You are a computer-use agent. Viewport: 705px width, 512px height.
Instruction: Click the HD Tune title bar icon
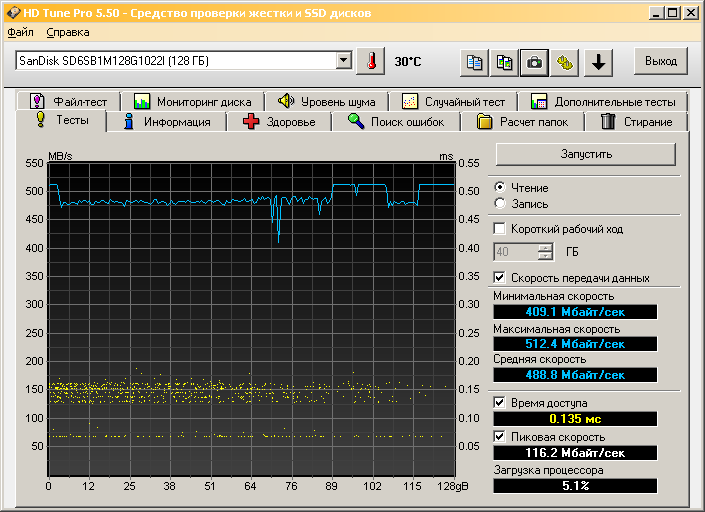(12, 13)
